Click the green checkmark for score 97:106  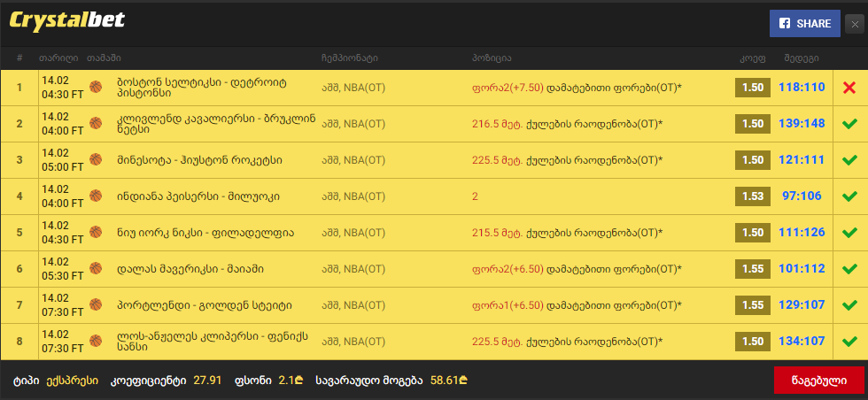tap(849, 196)
